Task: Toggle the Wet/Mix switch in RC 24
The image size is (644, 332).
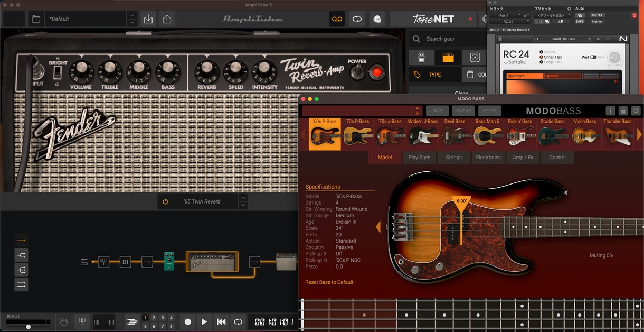Action: [x=593, y=57]
